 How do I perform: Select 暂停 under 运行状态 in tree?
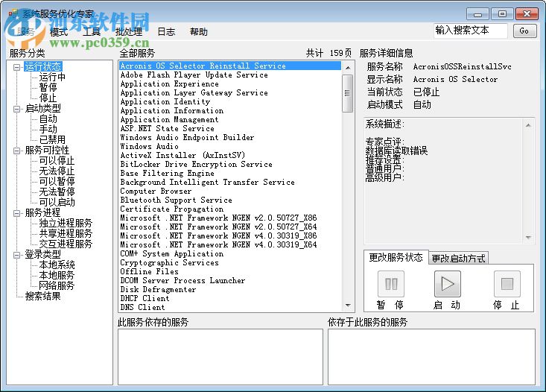pos(48,87)
